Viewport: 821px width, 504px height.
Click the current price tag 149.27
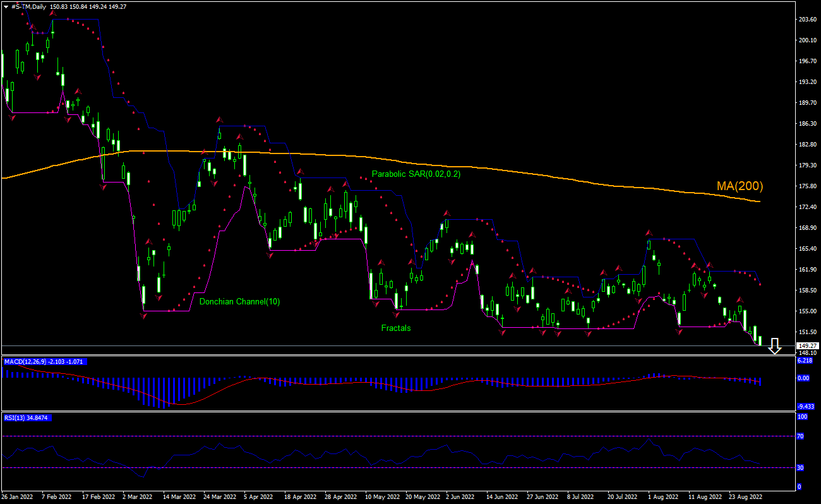pyautogui.click(x=808, y=346)
